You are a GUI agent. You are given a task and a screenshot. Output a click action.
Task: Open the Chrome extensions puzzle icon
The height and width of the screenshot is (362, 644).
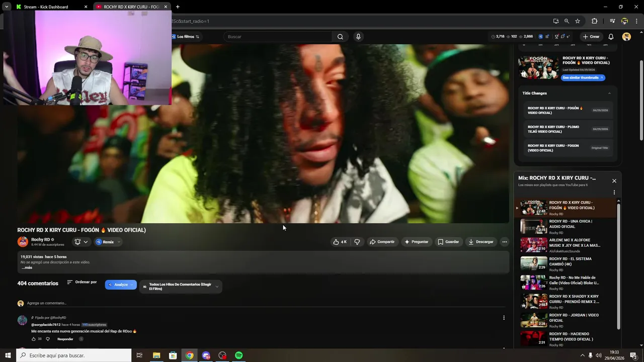coord(594,21)
